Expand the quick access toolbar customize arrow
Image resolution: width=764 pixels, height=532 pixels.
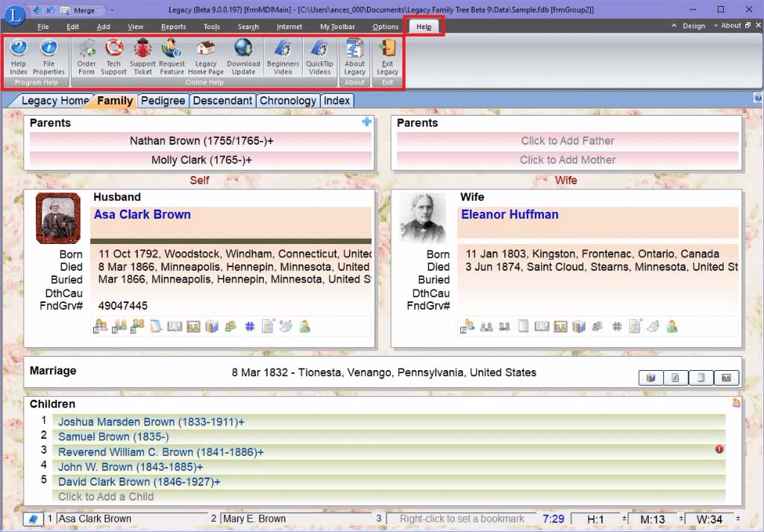[112, 10]
